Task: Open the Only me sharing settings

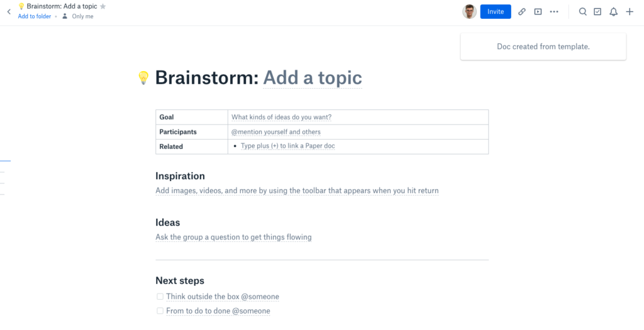Action: click(78, 16)
